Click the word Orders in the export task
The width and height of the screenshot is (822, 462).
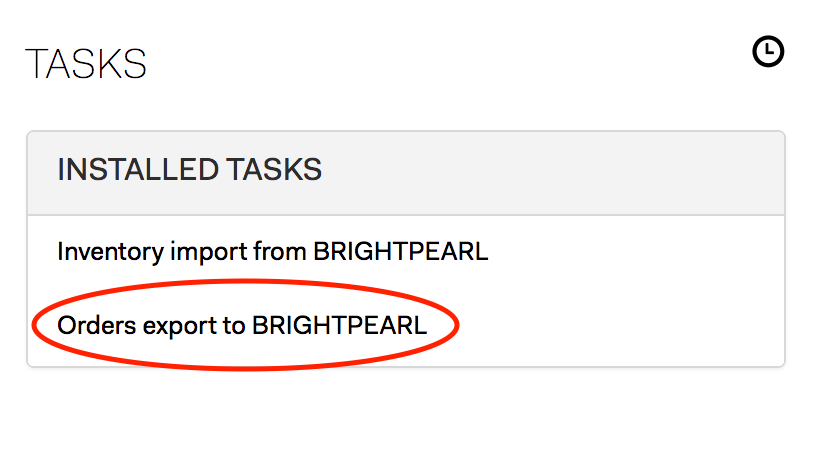pyautogui.click(x=96, y=325)
